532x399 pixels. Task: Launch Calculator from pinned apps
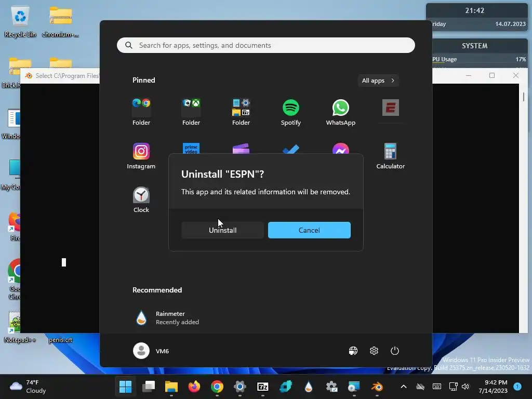coord(391,156)
